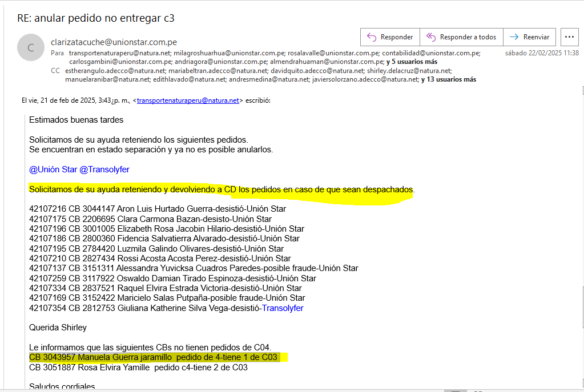Select recipient contabilidad@unionstar.com.pe
Image resolution: width=584 pixels, height=392 pixels.
pyautogui.click(x=431, y=53)
